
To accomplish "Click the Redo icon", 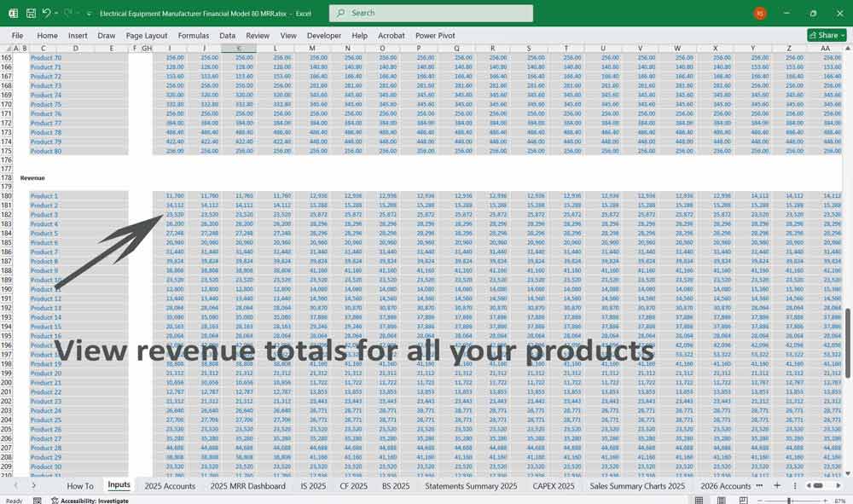I will [68, 13].
